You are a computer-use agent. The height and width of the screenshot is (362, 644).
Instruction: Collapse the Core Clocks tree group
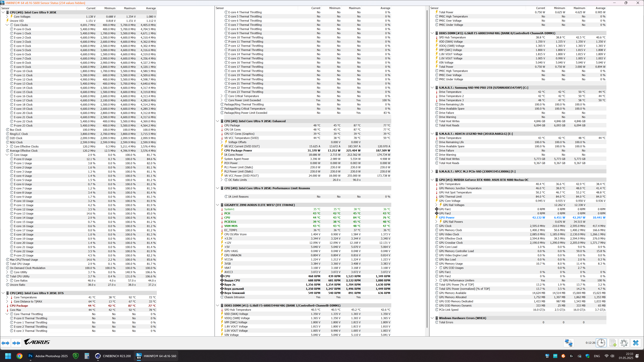tap(7, 25)
